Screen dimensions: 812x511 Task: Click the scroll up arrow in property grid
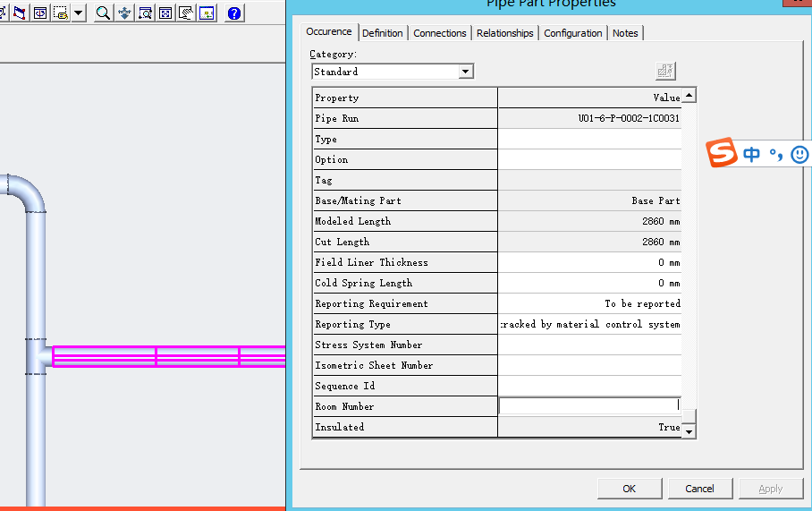click(689, 96)
